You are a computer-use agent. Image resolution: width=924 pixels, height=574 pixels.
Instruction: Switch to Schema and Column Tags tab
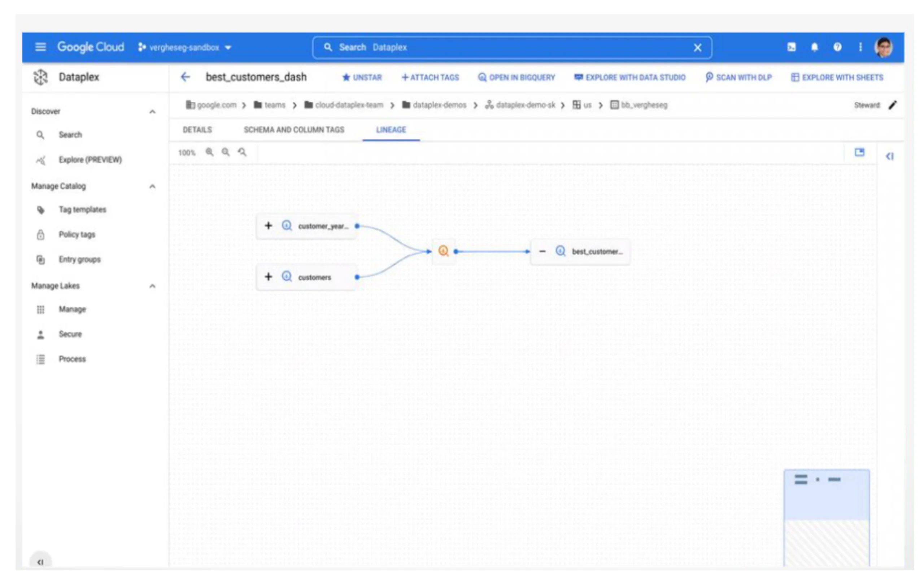click(x=294, y=130)
